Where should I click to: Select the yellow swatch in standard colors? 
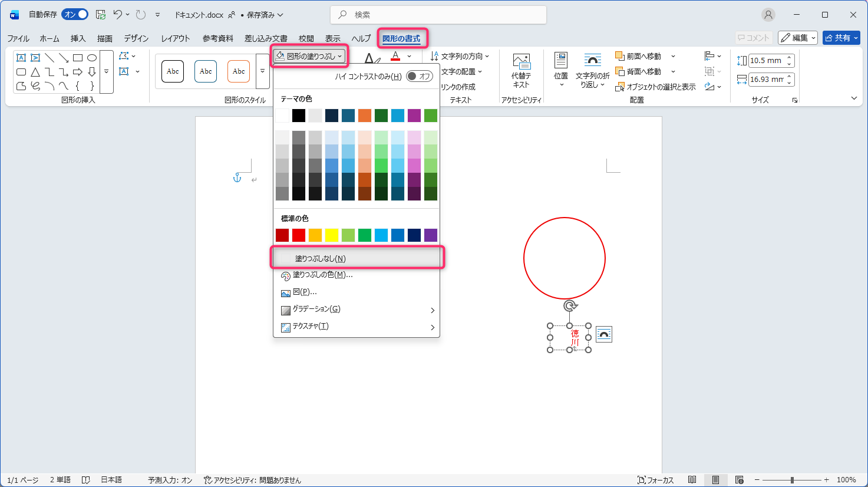click(332, 235)
